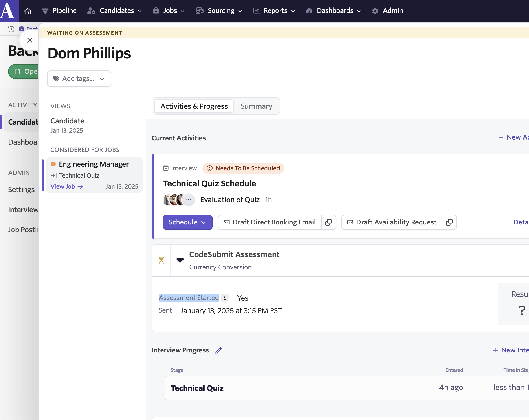Close the candidate detail panel
This screenshot has height=420, width=529.
[30, 40]
